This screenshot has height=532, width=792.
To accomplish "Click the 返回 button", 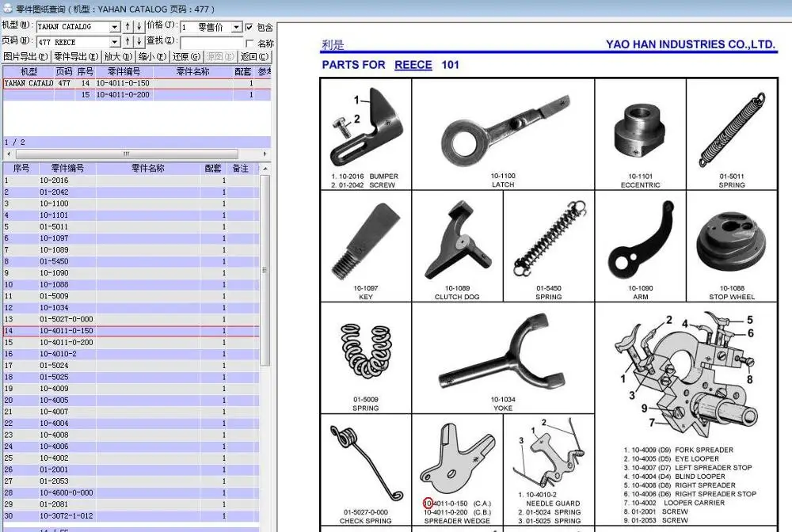I will coord(254,56).
